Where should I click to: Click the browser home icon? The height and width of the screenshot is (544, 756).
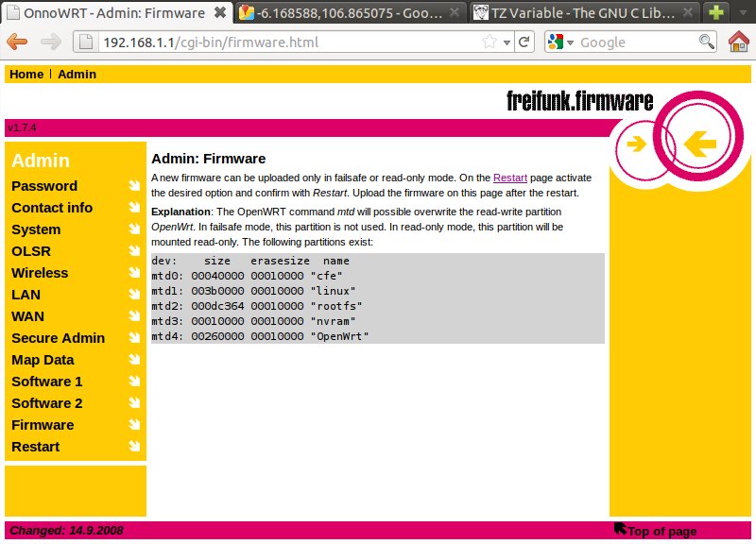(x=739, y=42)
